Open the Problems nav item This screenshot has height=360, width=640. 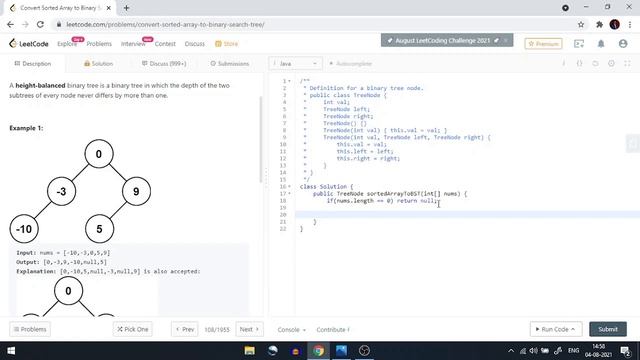[x=99, y=44]
